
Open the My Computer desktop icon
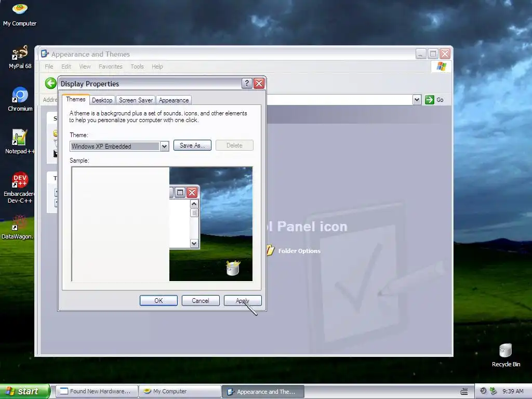click(20, 14)
